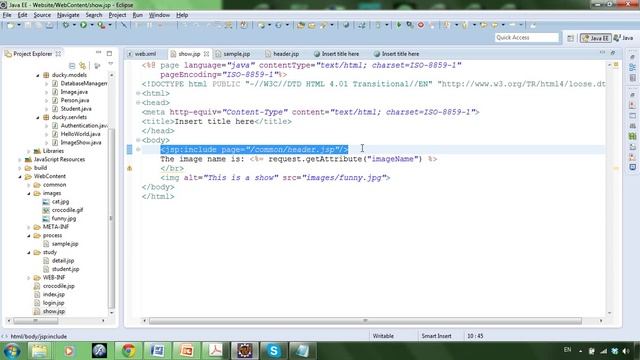
Task: Fold the body element in editor
Action: point(138,140)
